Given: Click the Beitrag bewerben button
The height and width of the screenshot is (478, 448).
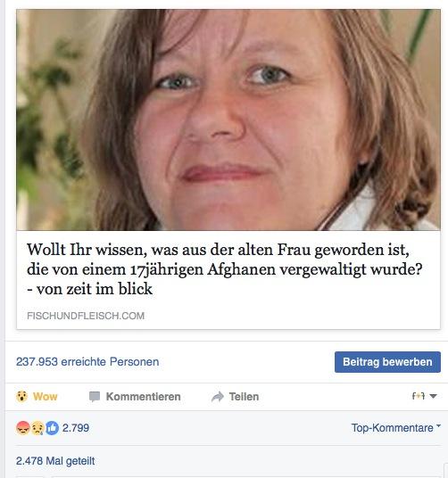Looking at the screenshot, I should coord(387,362).
